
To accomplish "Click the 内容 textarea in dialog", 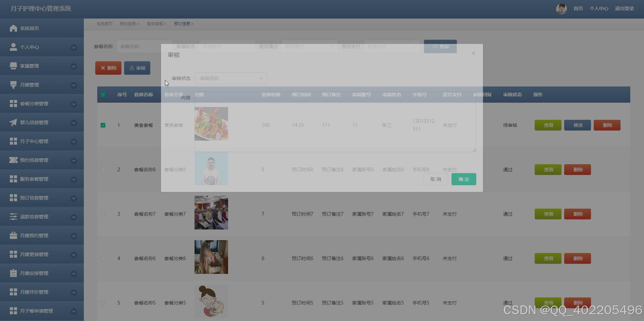I will pyautogui.click(x=335, y=122).
